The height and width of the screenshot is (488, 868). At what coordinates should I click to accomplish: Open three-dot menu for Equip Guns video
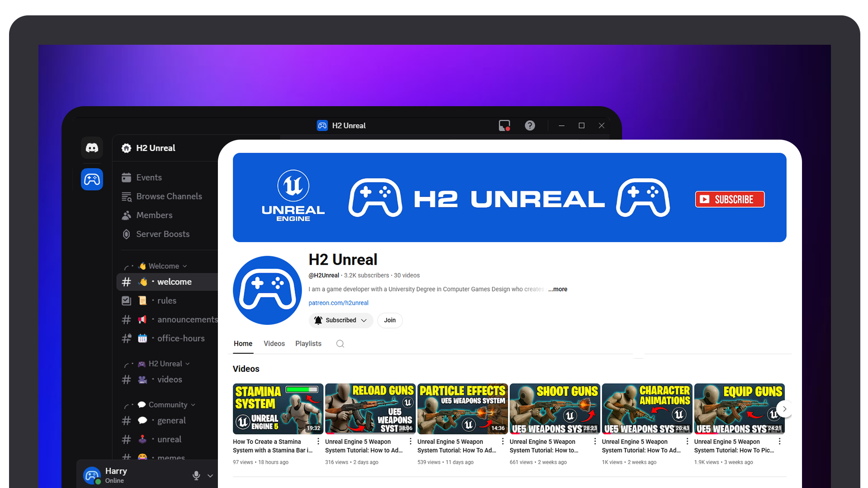point(779,441)
